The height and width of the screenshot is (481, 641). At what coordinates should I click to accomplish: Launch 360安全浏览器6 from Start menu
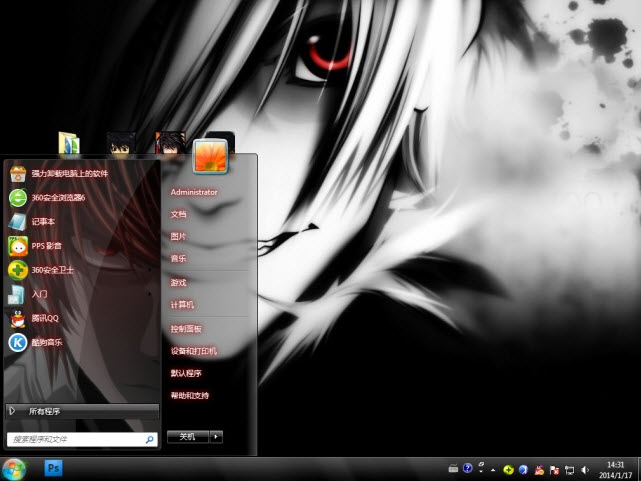tap(82, 198)
